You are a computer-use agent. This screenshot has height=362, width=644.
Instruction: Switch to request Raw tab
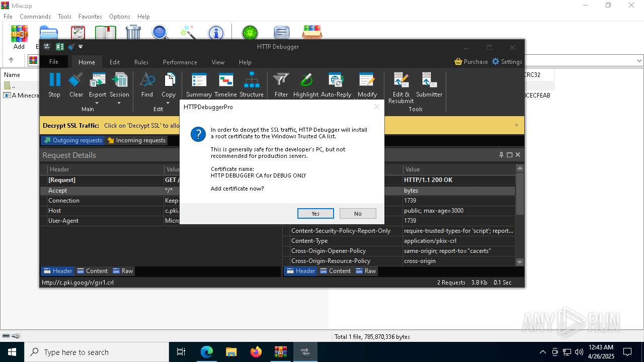(x=123, y=271)
